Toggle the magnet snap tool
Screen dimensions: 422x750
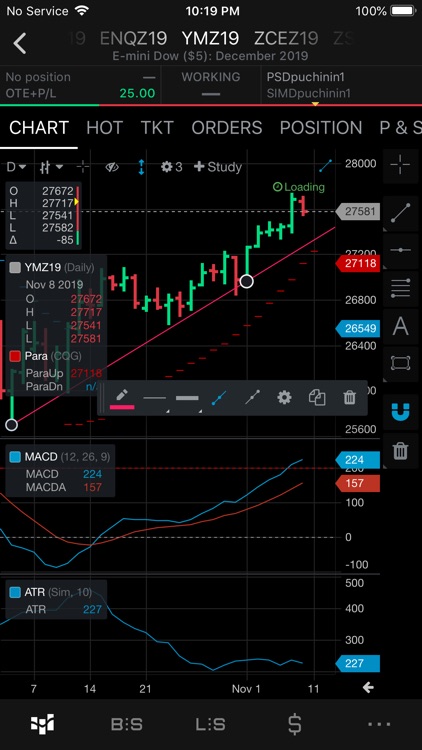[400, 411]
